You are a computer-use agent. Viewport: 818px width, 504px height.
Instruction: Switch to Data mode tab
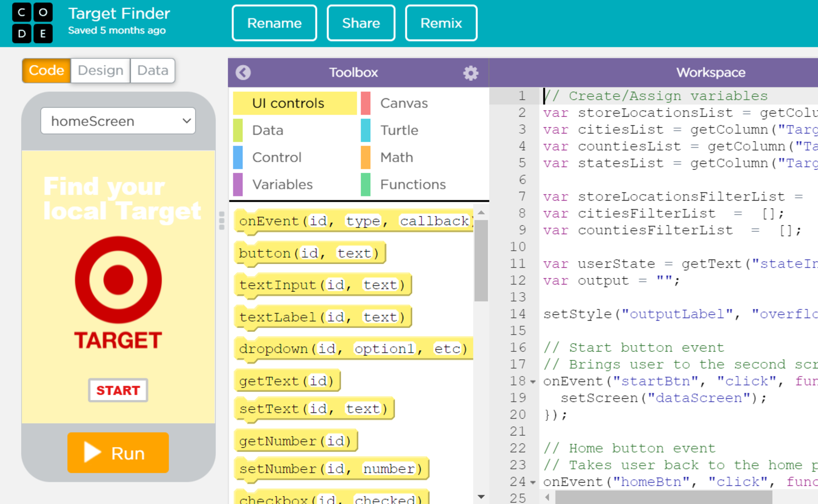point(153,71)
